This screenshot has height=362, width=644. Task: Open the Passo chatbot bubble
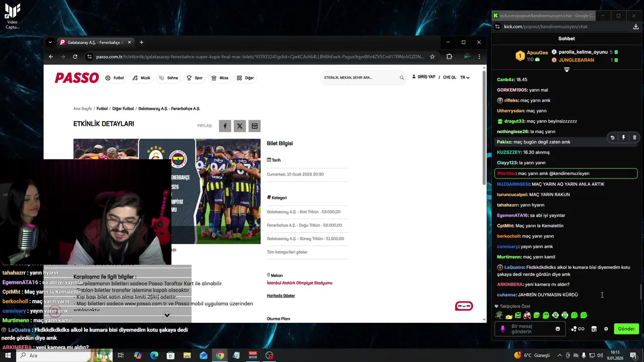[464, 306]
